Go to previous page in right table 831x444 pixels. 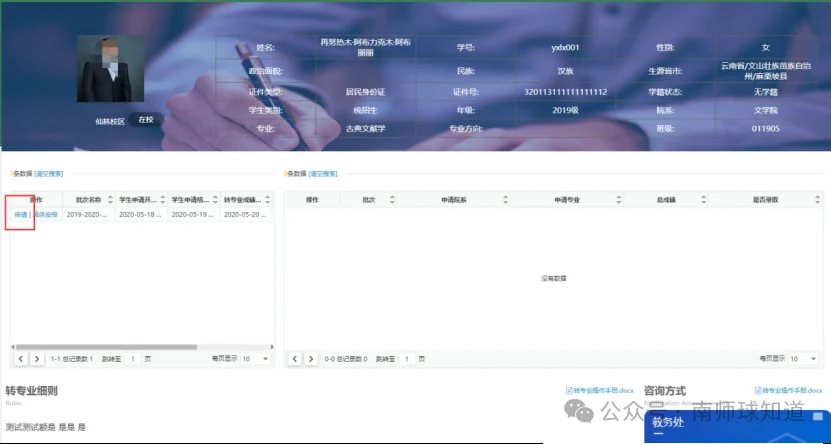[295, 359]
